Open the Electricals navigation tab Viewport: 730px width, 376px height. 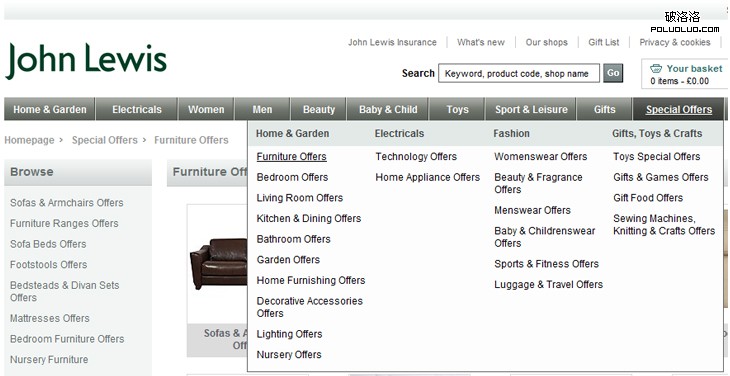136,109
